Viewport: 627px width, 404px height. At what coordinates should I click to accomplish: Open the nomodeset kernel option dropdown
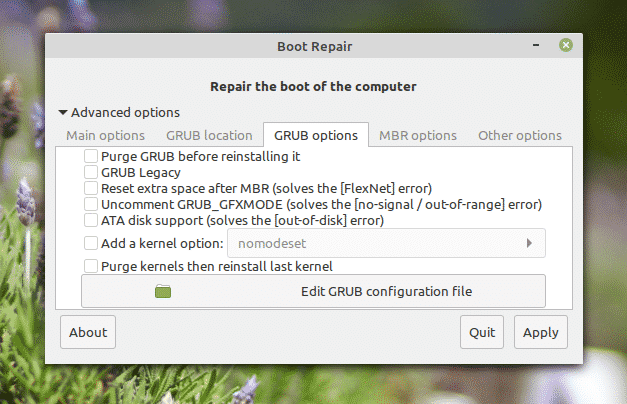point(385,243)
